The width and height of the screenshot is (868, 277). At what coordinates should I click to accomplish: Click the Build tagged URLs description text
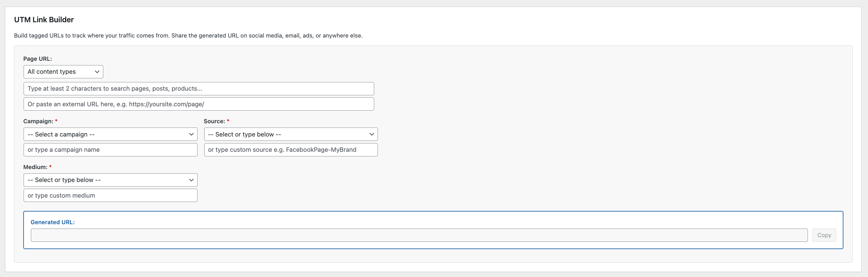tap(188, 36)
